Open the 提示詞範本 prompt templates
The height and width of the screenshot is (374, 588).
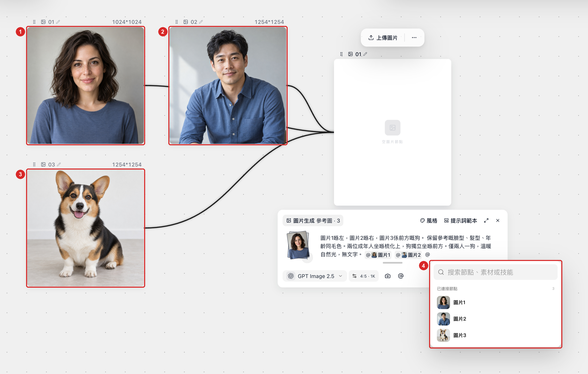coord(461,221)
